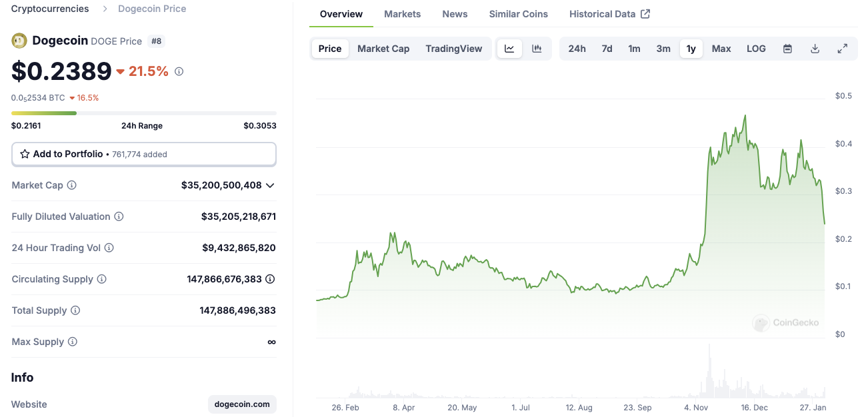This screenshot has width=868, height=417.
Task: Toggle the LOG scale option
Action: point(756,49)
